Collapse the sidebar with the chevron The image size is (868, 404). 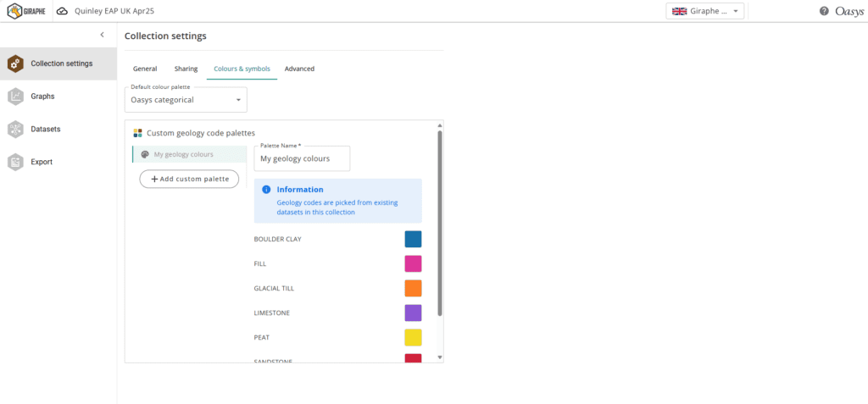coord(102,35)
